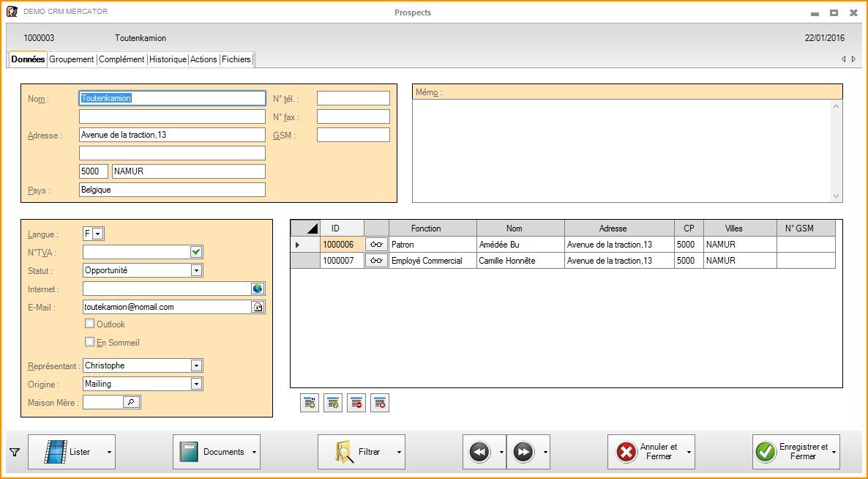868x479 pixels.
Task: Click the remove contact row minus icon
Action: tap(356, 402)
